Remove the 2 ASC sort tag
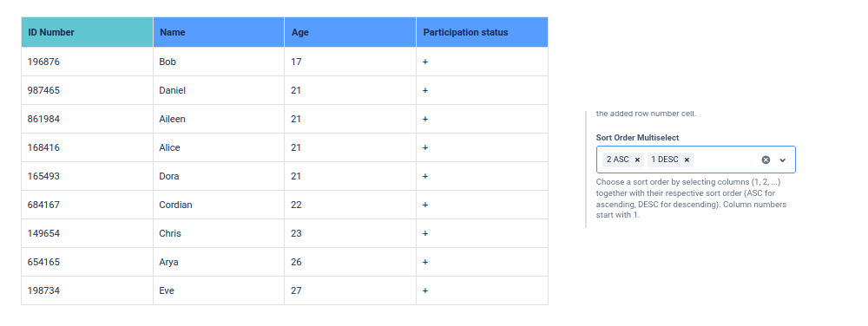The image size is (868, 326). click(637, 160)
